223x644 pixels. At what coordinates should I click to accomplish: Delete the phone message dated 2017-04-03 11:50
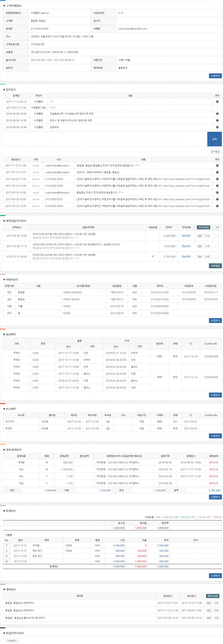point(217,179)
